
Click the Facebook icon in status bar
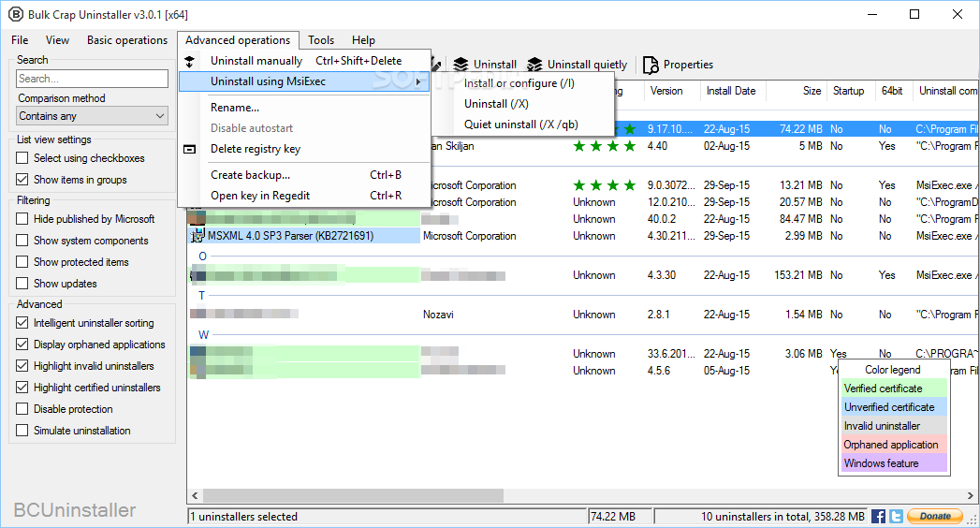pyautogui.click(x=878, y=516)
